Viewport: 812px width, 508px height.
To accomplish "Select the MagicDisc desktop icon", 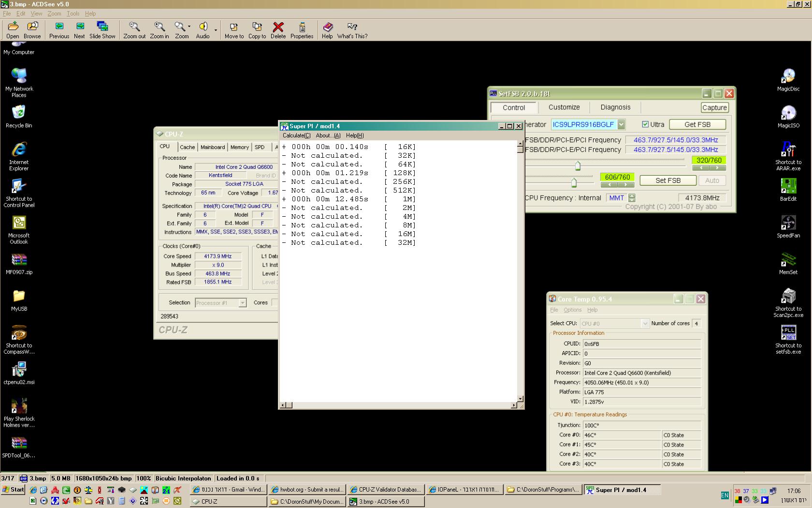I will coord(788,80).
